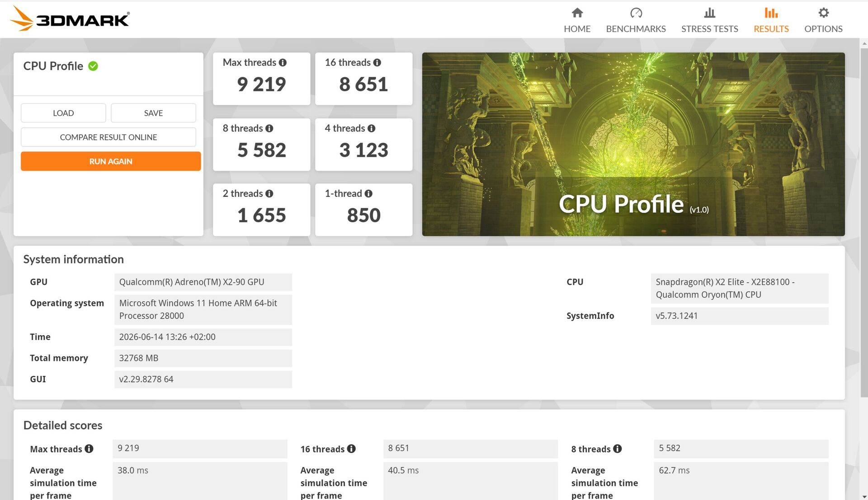
Task: Click the 38.0 ms simulation time value
Action: coord(200,481)
